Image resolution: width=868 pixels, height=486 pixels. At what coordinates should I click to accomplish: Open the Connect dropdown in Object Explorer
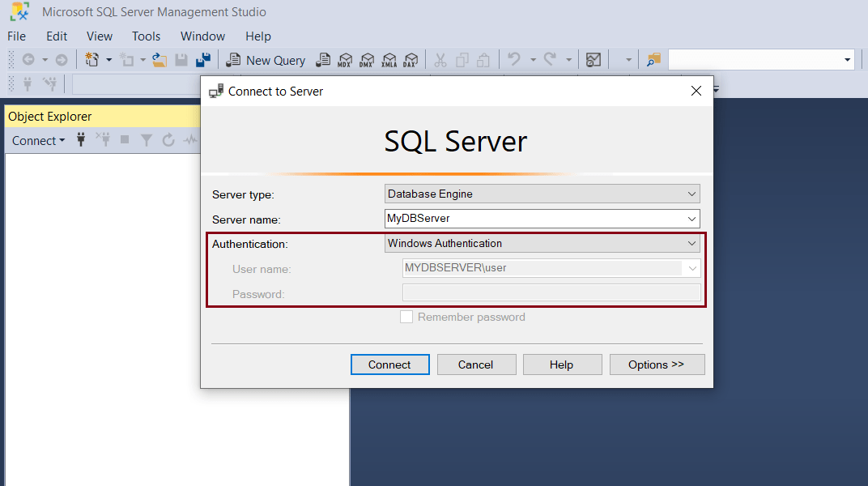tap(38, 140)
